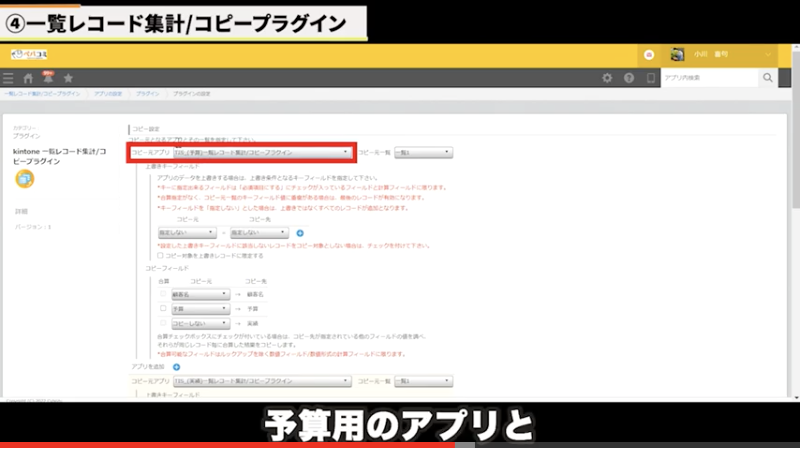This screenshot has width=800, height=450.
Task: Open the notifications bell icon
Action: 48,78
